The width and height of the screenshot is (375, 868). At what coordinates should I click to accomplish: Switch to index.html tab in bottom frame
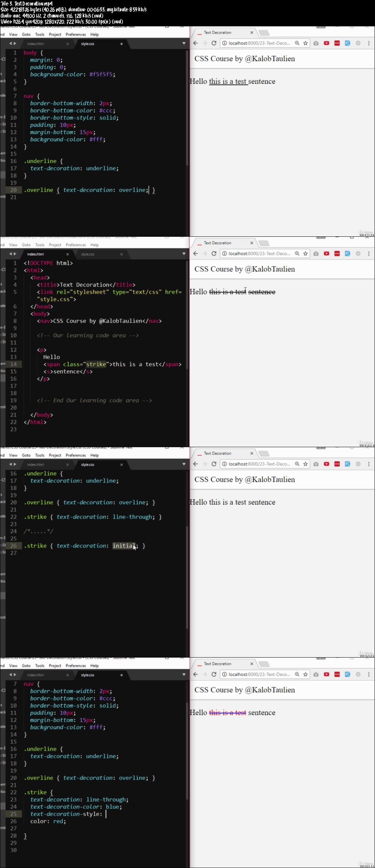point(36,675)
